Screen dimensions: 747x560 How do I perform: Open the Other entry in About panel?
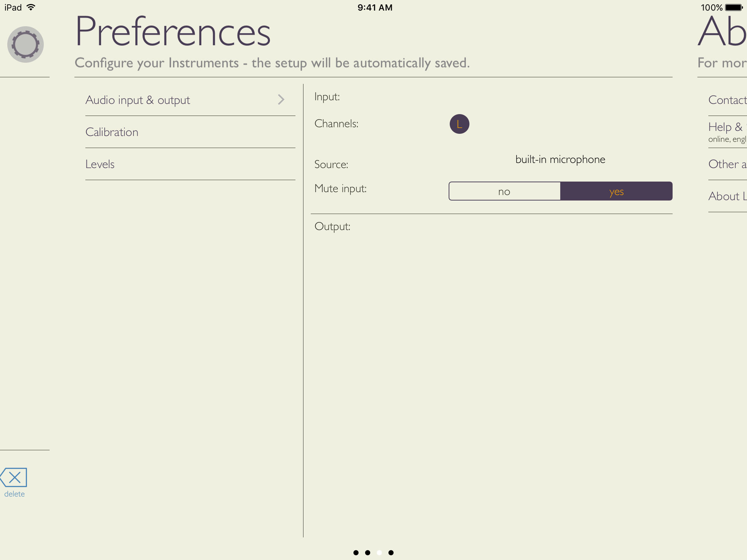(728, 164)
